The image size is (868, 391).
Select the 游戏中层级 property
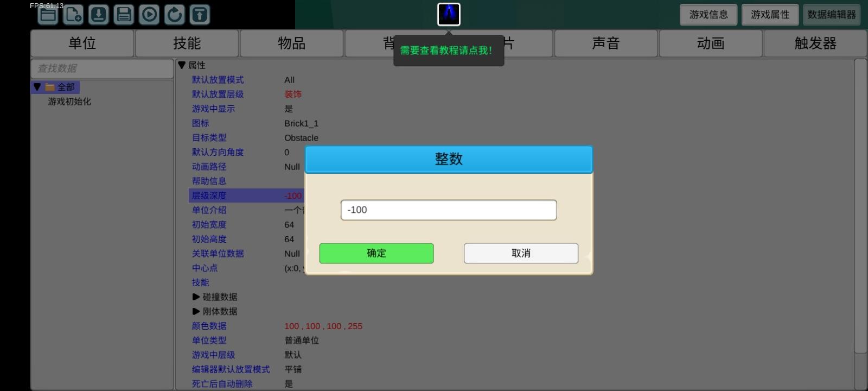point(213,355)
